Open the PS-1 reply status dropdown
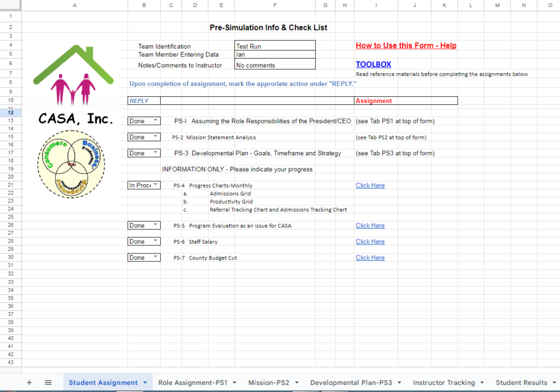Viewport: 560px width, 392px height. 155,121
